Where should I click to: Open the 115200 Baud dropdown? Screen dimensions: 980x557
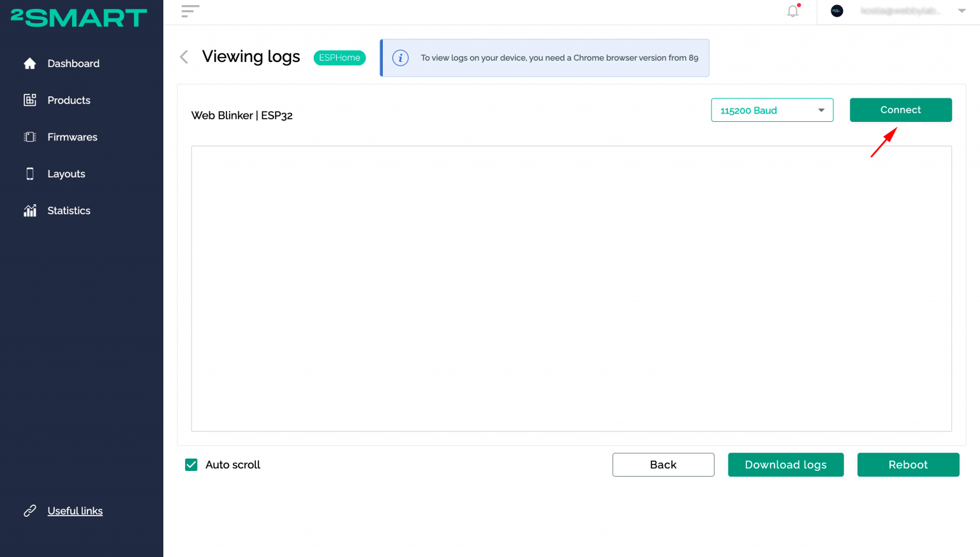pyautogui.click(x=772, y=110)
